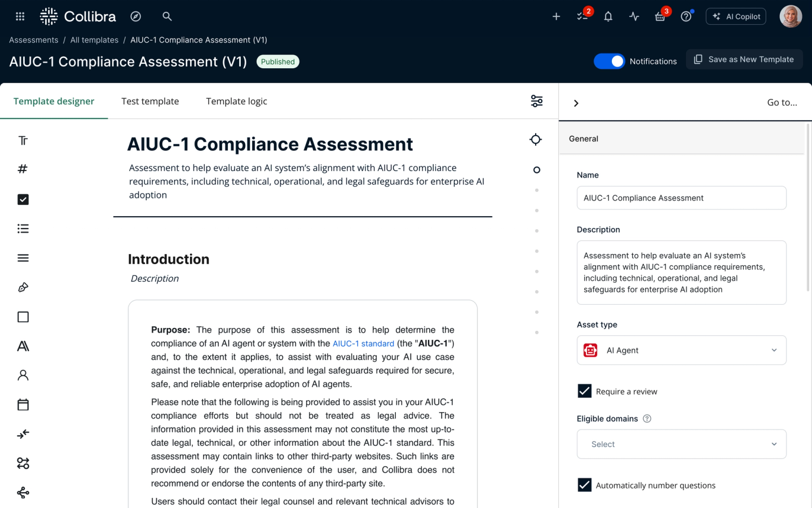Viewport: 812px width, 508px height.
Task: Click Save as New Template
Action: tap(744, 59)
